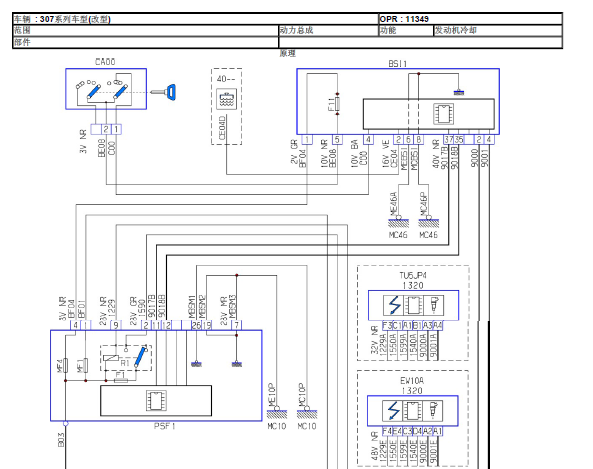Image resolution: width=593 pixels, height=469 pixels.
Task: Select the B03 label below PSF1
Action: 61,440
